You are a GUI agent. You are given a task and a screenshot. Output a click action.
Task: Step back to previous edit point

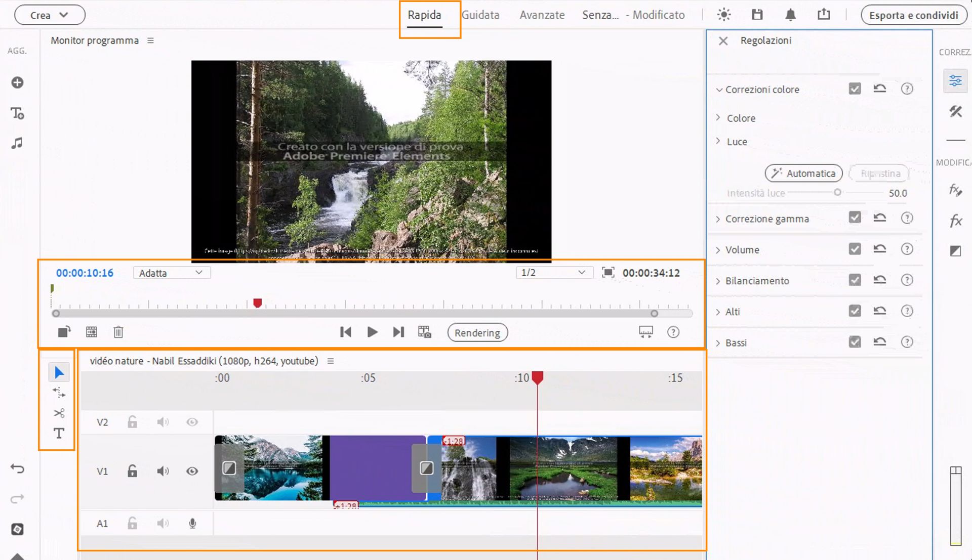346,332
